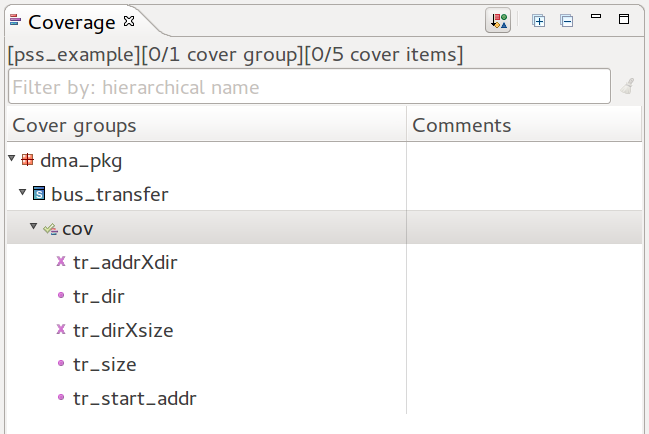Click the Expand All icon

point(539,20)
